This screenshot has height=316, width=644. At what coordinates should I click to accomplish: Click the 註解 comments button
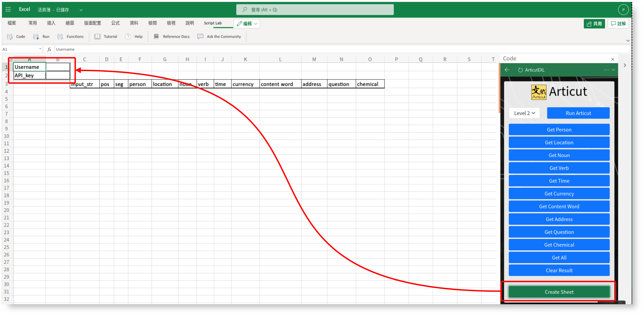618,24
